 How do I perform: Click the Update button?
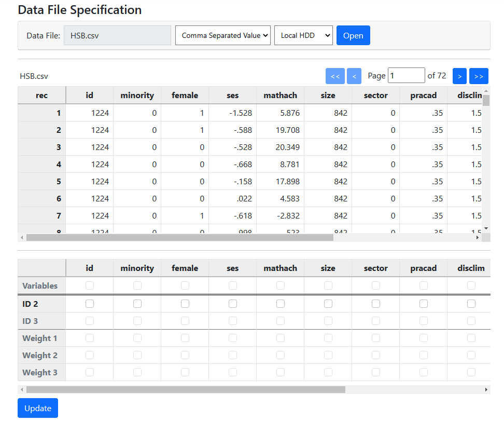[38, 408]
